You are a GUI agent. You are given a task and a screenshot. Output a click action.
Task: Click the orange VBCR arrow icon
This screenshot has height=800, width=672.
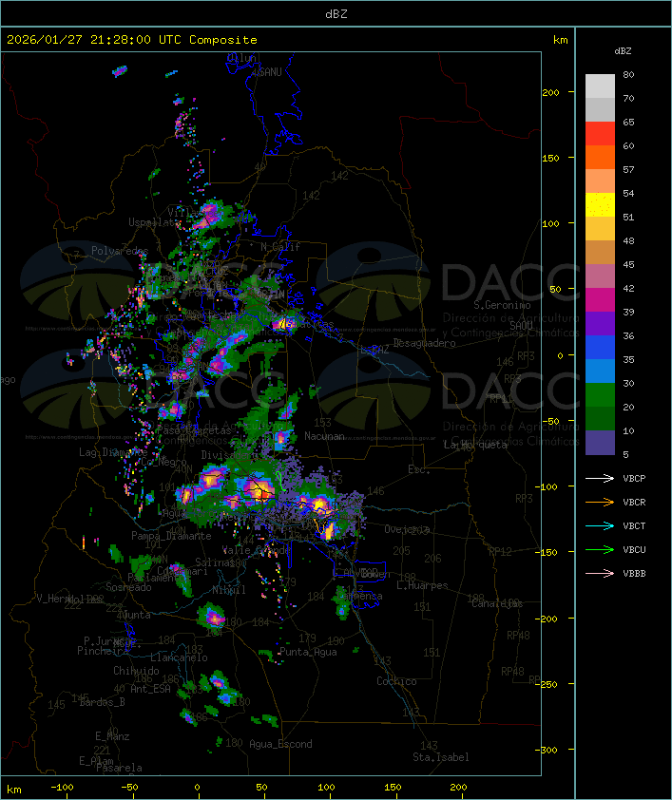coord(600,502)
